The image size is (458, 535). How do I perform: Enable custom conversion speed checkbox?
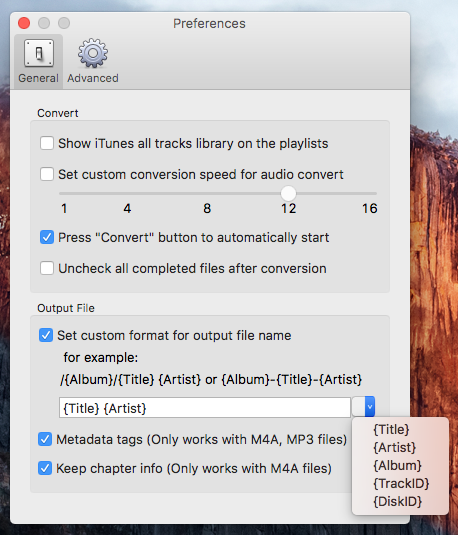coord(47,174)
